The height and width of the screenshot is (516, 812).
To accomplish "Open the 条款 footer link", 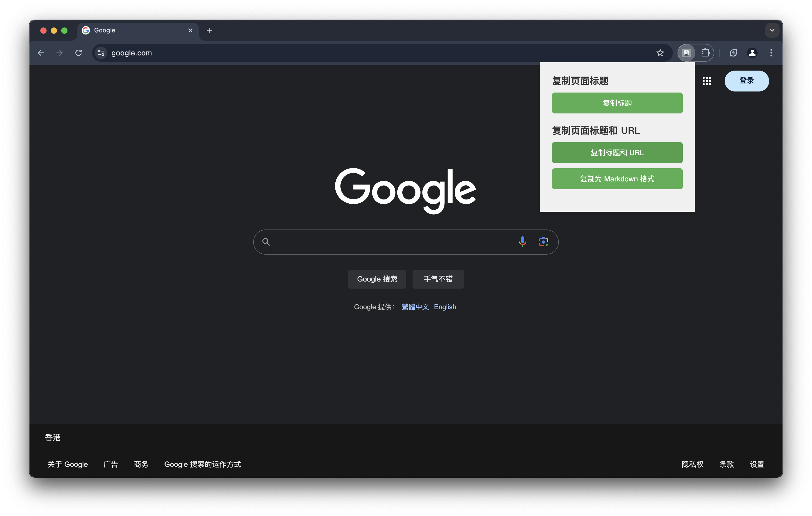I will point(726,464).
